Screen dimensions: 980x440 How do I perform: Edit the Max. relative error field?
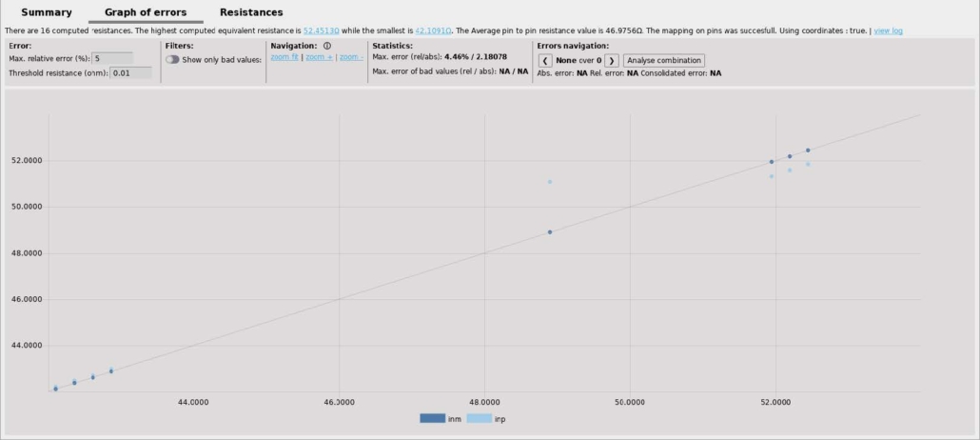tap(112, 58)
